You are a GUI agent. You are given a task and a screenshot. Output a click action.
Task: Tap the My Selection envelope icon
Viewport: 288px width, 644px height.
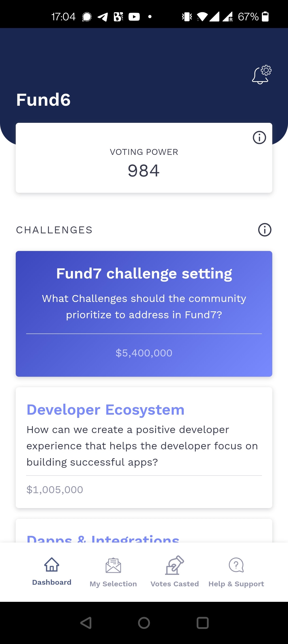[113, 566]
